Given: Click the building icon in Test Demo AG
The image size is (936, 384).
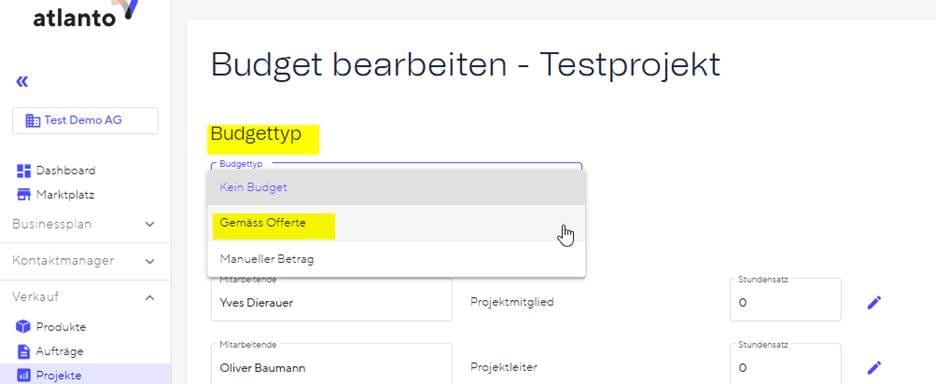Looking at the screenshot, I should (x=32, y=121).
